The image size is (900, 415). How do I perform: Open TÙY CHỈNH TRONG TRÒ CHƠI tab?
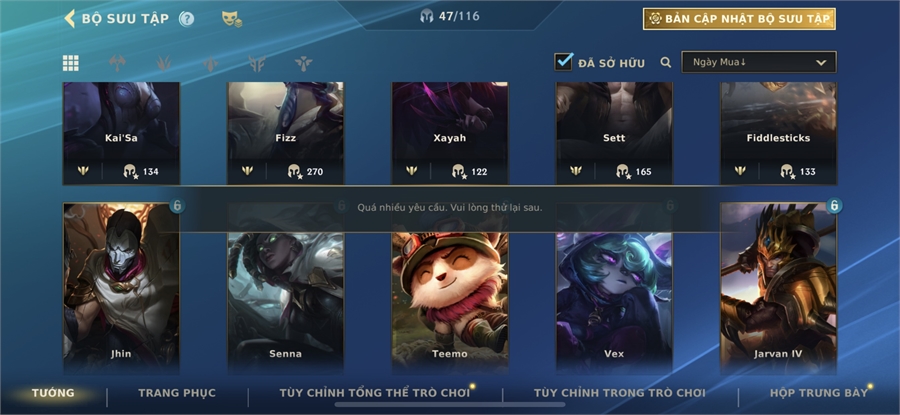619,393
